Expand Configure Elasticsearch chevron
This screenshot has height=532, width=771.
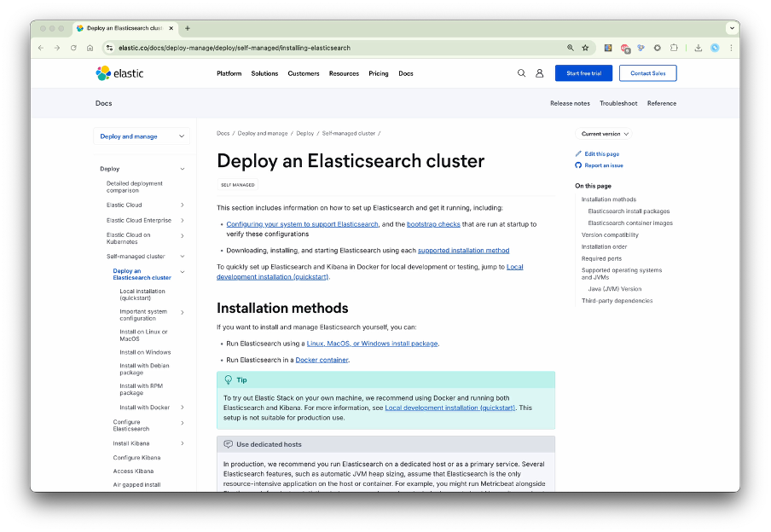click(x=183, y=423)
